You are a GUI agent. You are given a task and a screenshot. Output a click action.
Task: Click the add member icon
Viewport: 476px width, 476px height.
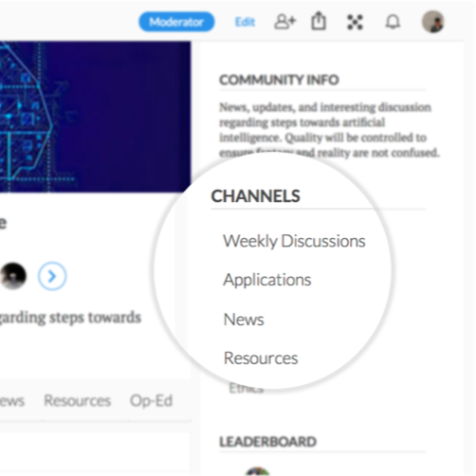(x=284, y=22)
